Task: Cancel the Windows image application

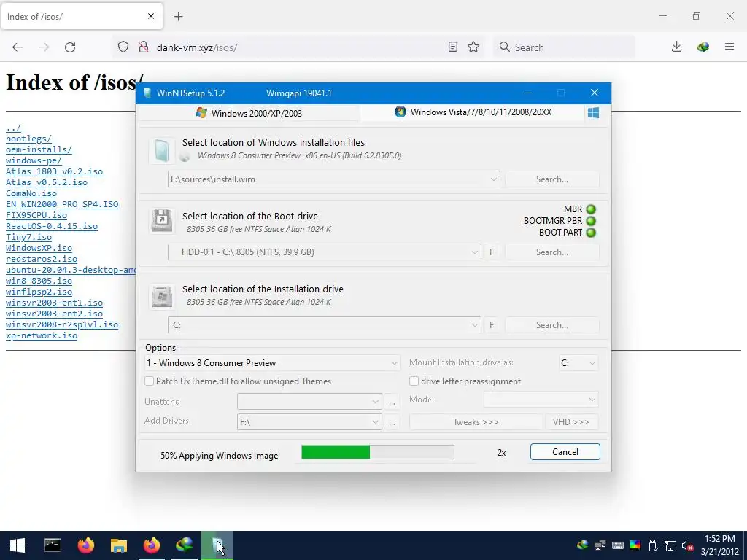Action: [x=565, y=452]
